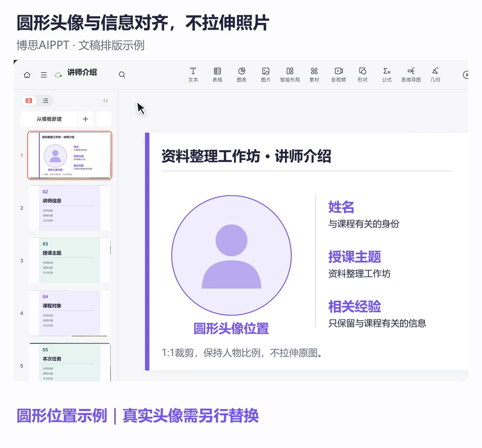Open the 智能布局 smart layout tool

(x=290, y=75)
